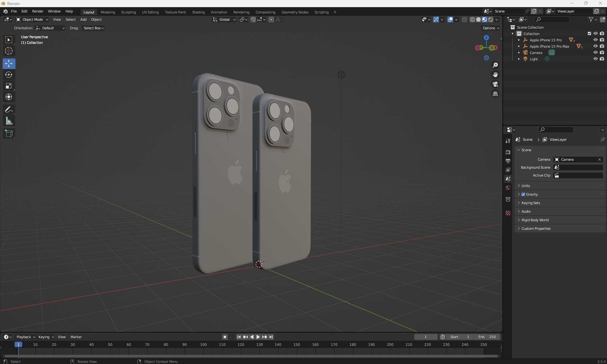Expand Apple iPhone 15 Pro tree item
The width and height of the screenshot is (607, 364).
[x=519, y=40]
